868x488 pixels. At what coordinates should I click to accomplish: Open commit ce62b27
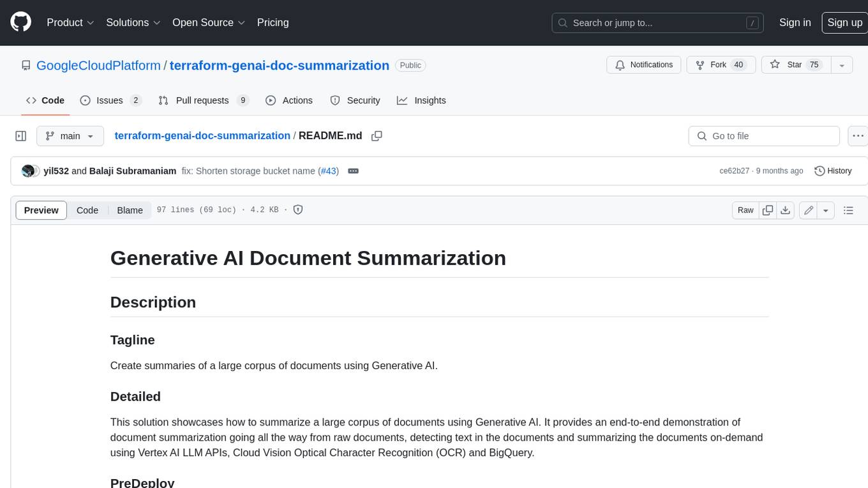[x=734, y=171]
